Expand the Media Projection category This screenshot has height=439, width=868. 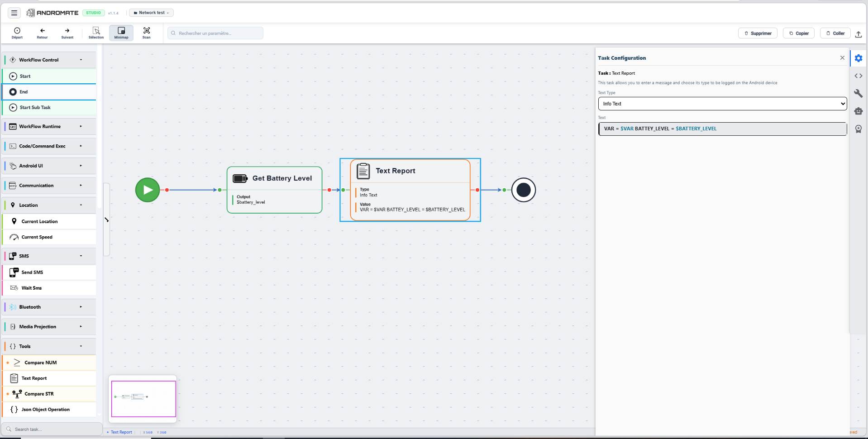click(x=50, y=327)
